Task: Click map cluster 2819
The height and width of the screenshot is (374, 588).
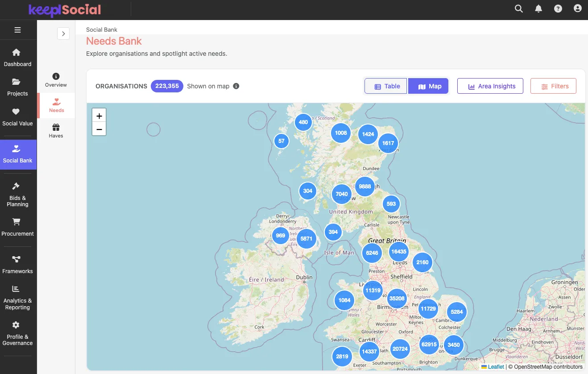Action: pos(342,357)
